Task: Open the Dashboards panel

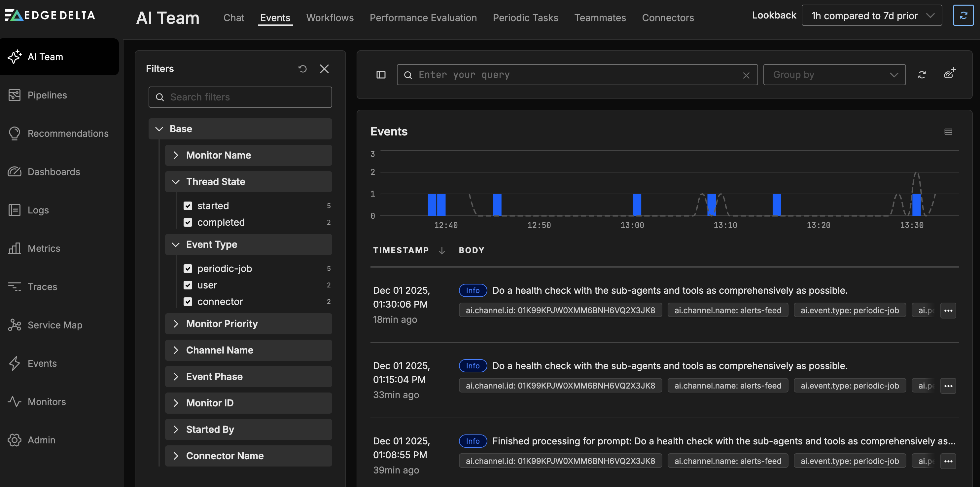Action: point(53,172)
